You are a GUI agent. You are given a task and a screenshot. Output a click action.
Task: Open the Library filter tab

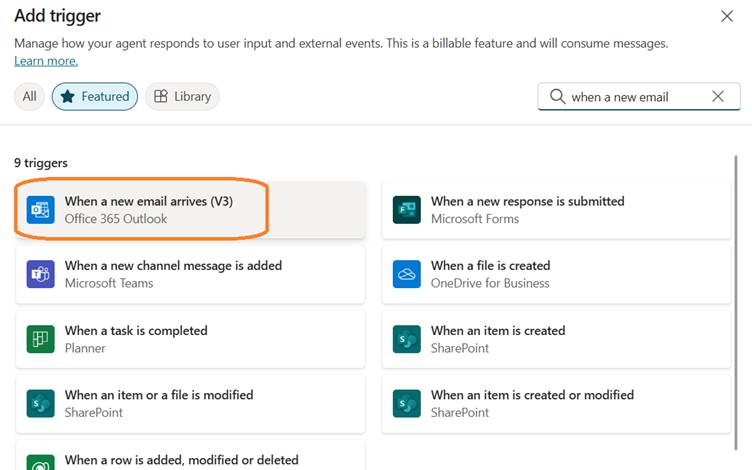[182, 96]
